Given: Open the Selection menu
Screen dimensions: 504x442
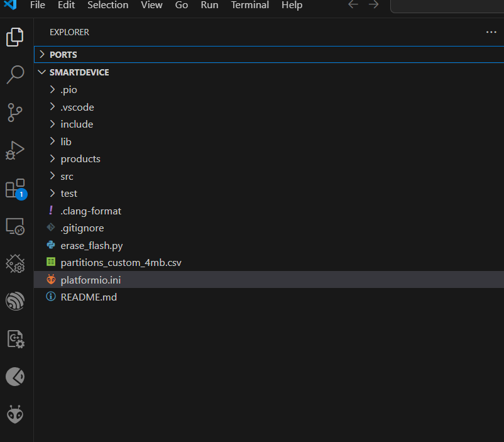Looking at the screenshot, I should point(108,5).
